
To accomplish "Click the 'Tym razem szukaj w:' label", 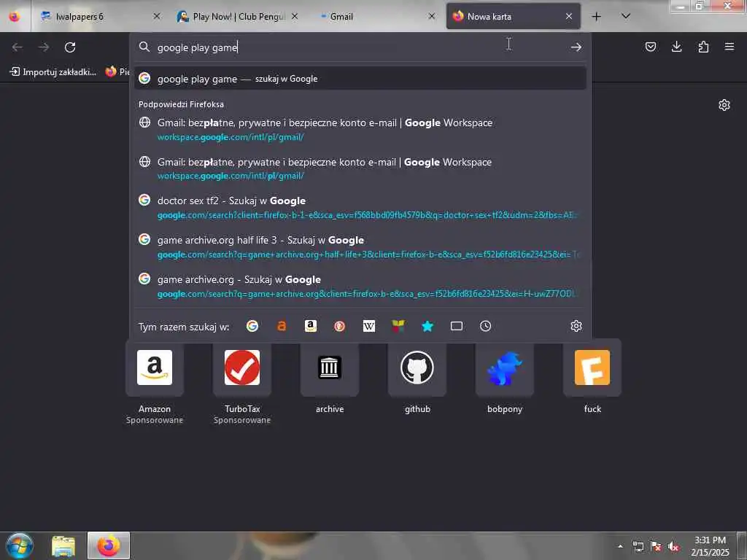I will pos(184,327).
